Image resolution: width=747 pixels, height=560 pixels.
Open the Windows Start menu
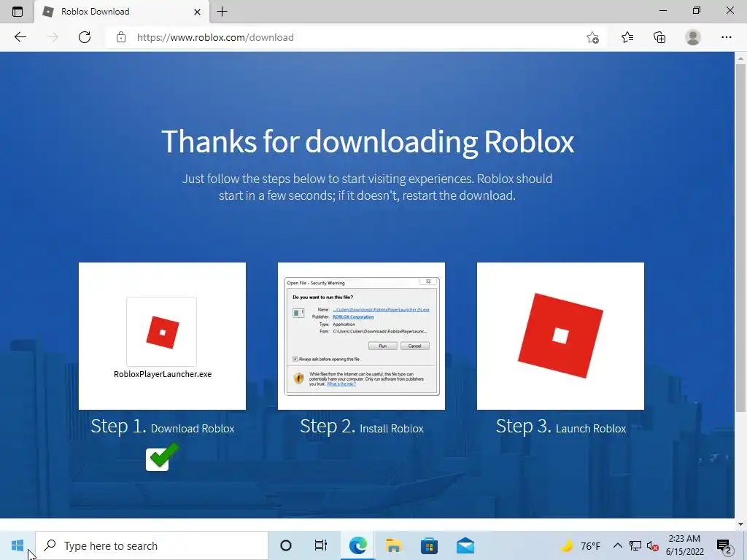point(18,545)
